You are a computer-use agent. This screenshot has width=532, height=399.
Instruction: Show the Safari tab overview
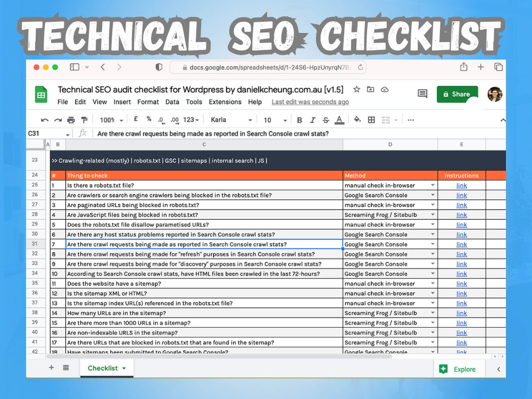click(x=498, y=67)
